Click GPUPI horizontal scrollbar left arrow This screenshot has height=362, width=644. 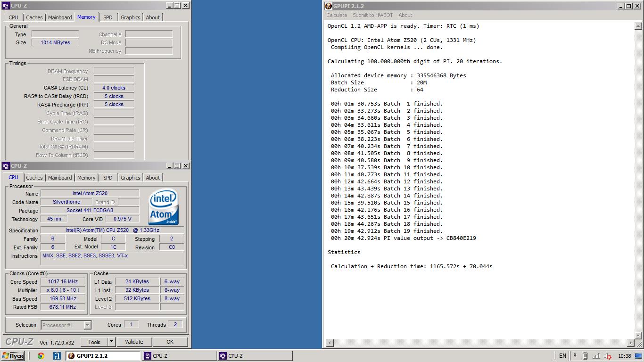point(330,343)
